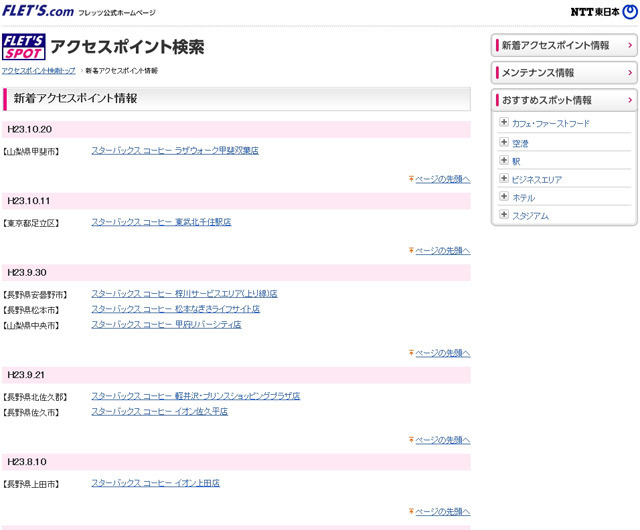Select ホテル category text
This screenshot has height=530, width=640.
(524, 198)
